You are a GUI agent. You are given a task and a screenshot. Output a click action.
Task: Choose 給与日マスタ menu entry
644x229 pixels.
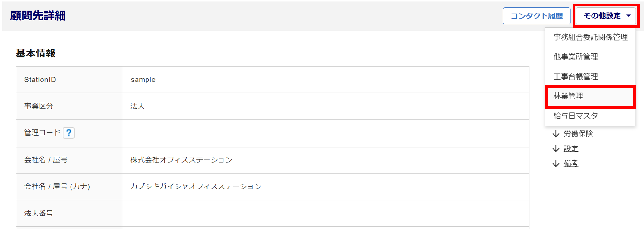click(576, 116)
